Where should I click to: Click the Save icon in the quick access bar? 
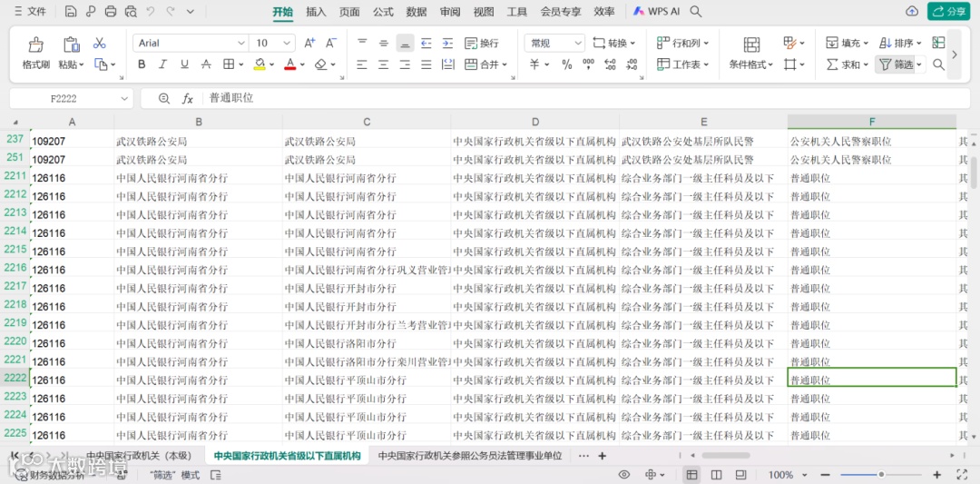click(x=71, y=11)
